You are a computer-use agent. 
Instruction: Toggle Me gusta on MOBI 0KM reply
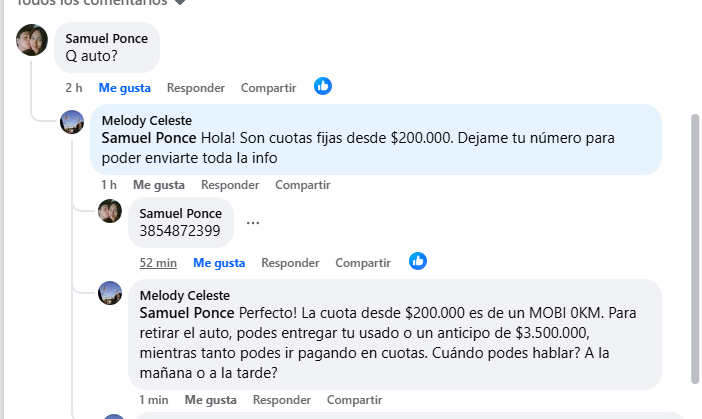(211, 400)
